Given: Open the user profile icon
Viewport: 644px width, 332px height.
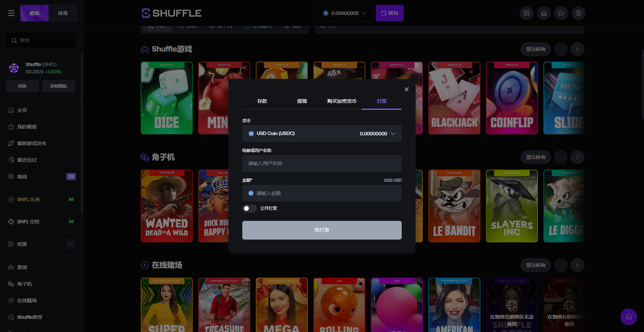Looking at the screenshot, I should 578,13.
